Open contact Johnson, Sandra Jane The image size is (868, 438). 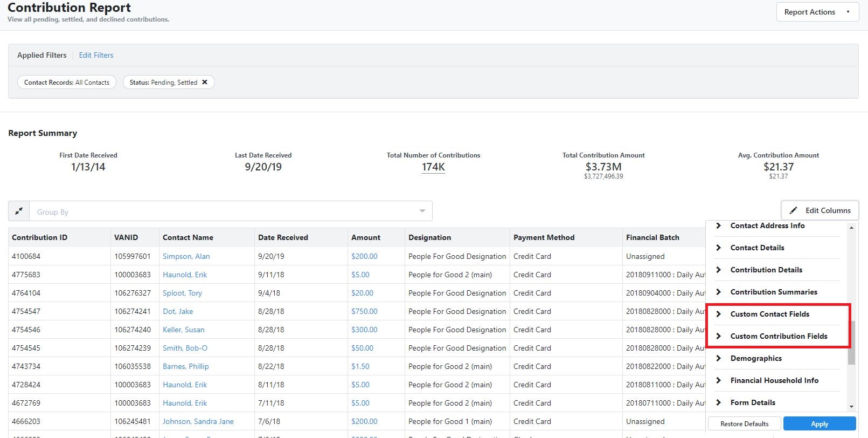pyautogui.click(x=198, y=421)
